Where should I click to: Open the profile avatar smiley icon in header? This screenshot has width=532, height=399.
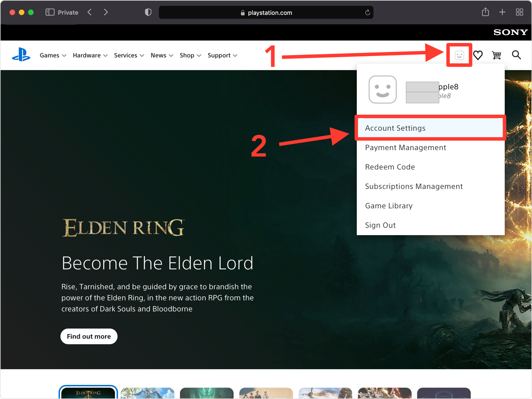click(x=459, y=55)
